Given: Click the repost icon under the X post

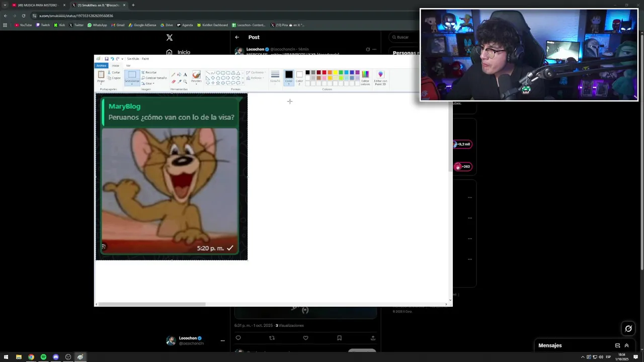Looking at the screenshot, I should 272,338.
